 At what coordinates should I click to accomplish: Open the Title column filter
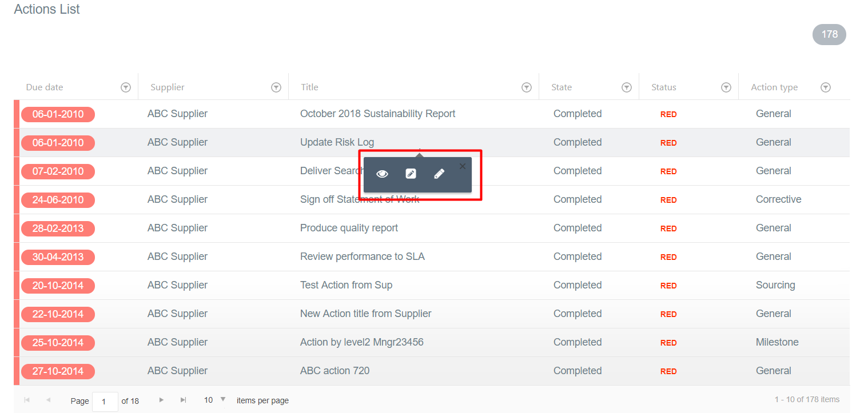527,87
